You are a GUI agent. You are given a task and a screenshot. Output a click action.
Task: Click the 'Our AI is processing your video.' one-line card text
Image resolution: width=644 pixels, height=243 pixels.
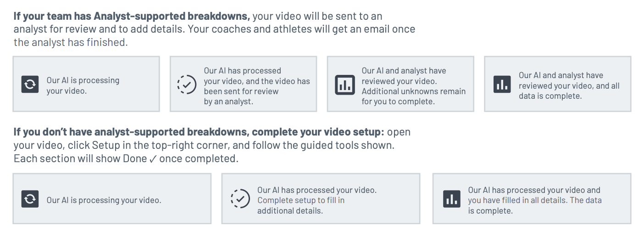pyautogui.click(x=104, y=200)
